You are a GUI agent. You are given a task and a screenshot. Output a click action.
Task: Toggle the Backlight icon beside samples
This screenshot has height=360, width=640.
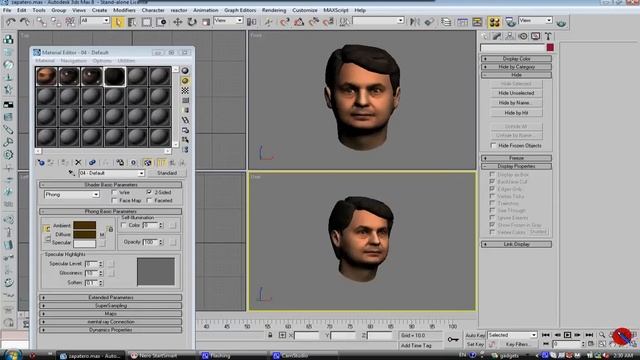(185, 81)
